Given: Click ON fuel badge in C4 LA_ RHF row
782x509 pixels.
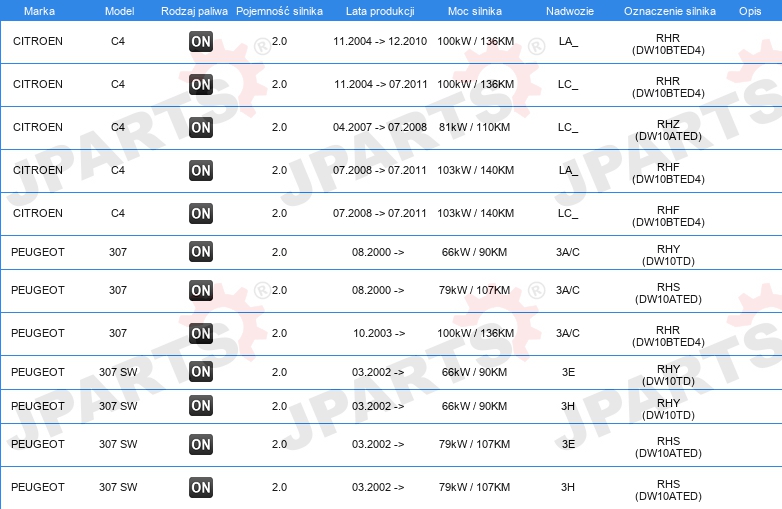Looking at the screenshot, I should [x=201, y=170].
